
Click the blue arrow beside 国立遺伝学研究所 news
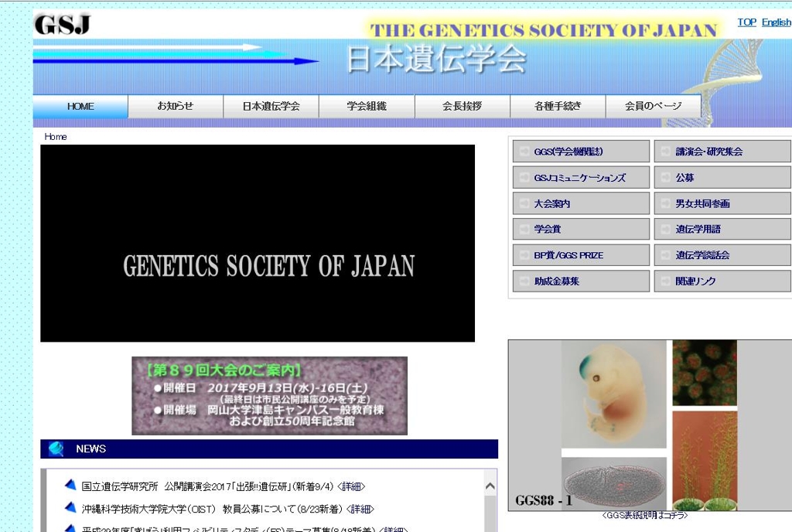click(70, 485)
